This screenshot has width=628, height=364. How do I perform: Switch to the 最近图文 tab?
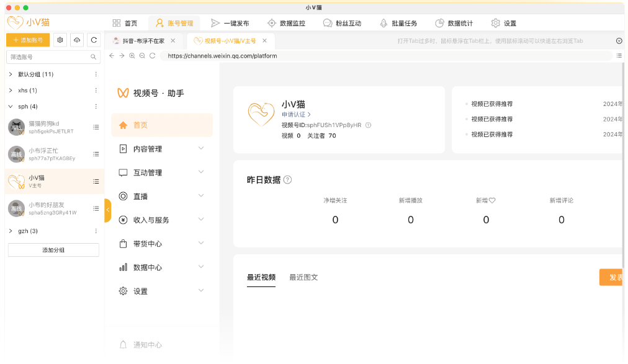[303, 277]
